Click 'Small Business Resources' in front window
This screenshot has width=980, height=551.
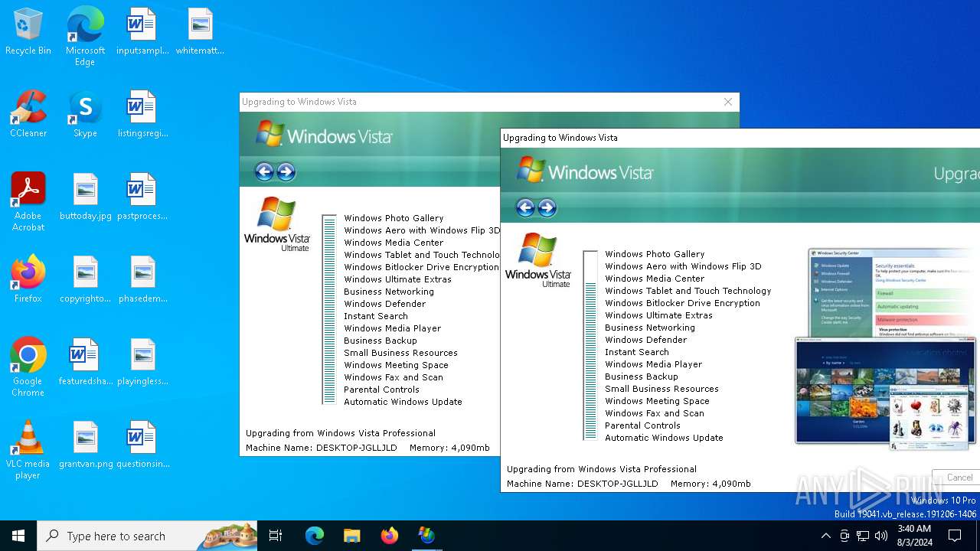pos(661,389)
